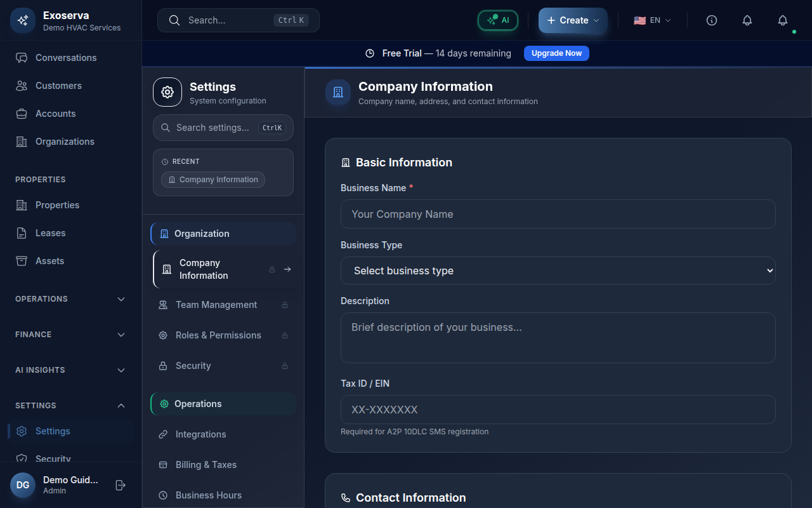Click the arrow icon next to Company Information
This screenshot has height=508, width=812.
point(287,269)
